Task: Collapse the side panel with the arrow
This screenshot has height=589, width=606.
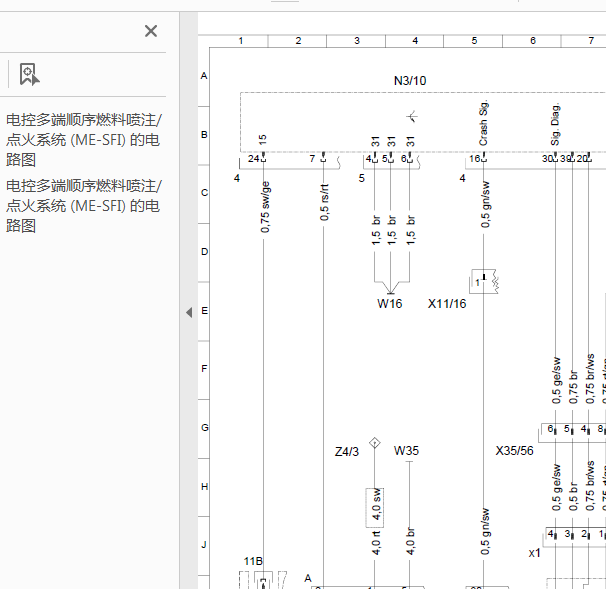Action: click(189, 312)
